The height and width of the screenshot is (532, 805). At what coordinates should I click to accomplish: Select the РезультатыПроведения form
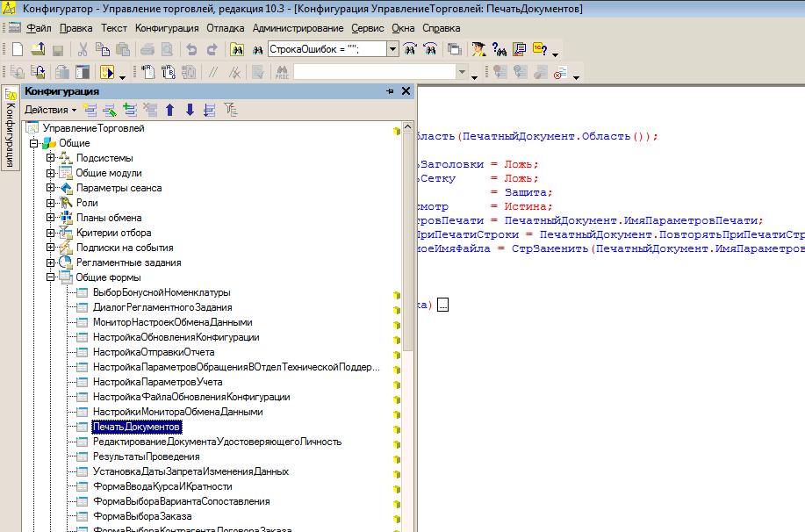click(147, 457)
